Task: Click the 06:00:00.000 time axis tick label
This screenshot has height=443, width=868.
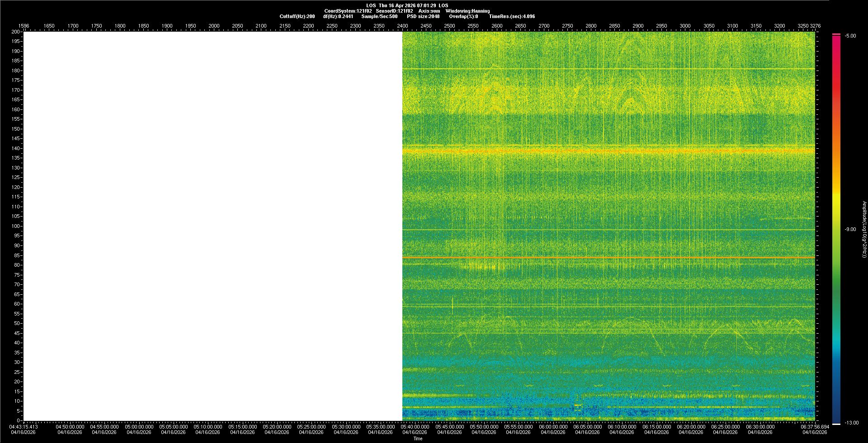Action: [x=553, y=427]
